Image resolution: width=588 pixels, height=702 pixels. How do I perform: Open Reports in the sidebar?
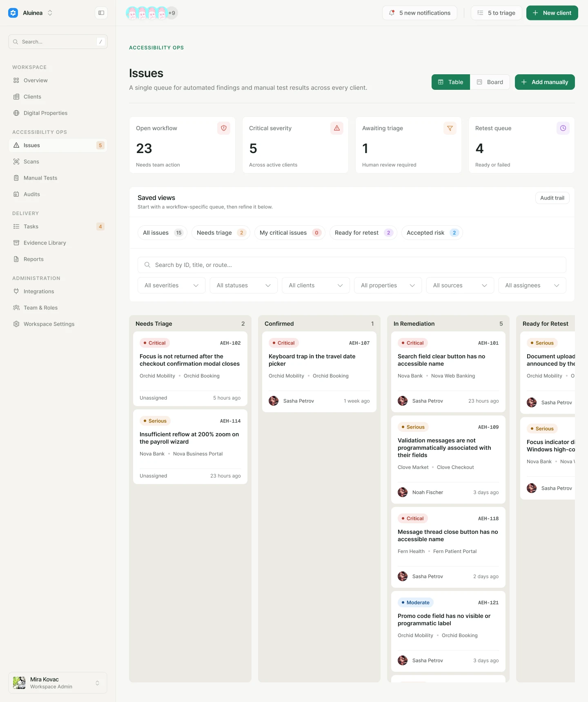(58, 259)
